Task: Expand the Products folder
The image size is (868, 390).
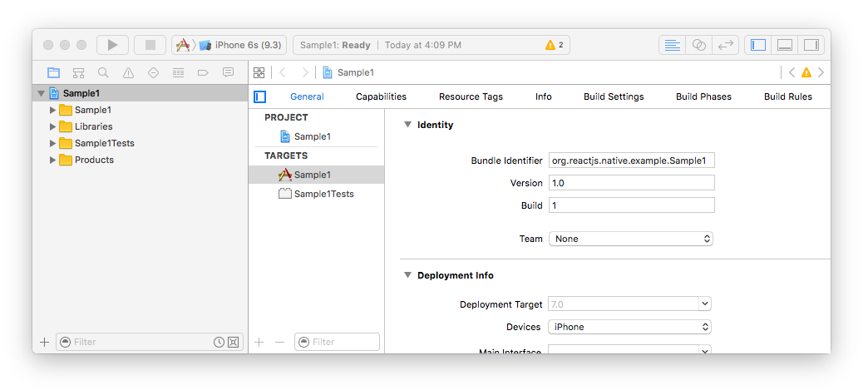Action: point(52,160)
